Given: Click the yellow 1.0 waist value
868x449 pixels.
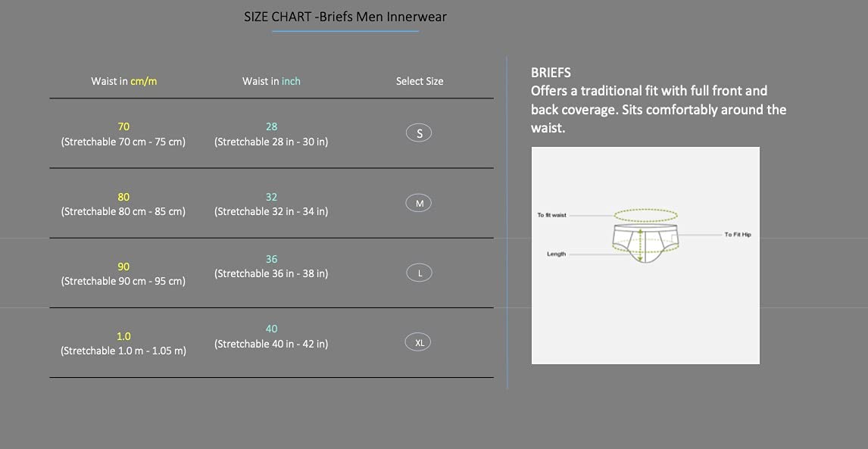Looking at the screenshot, I should coord(123,336).
